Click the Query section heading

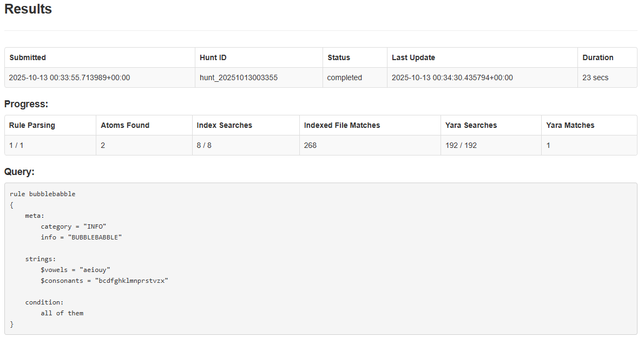19,171
